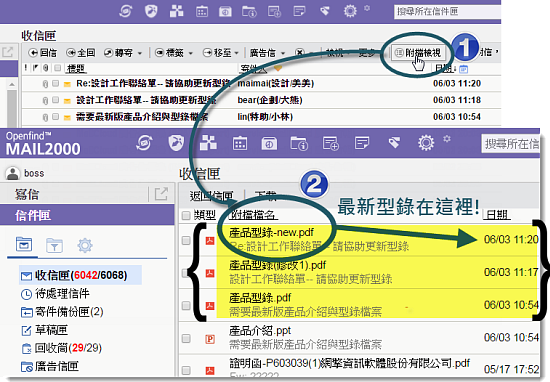The height and width of the screenshot is (382, 550).
Task: Open attachment 產品型錄(修改1).pdf
Action: point(277,265)
